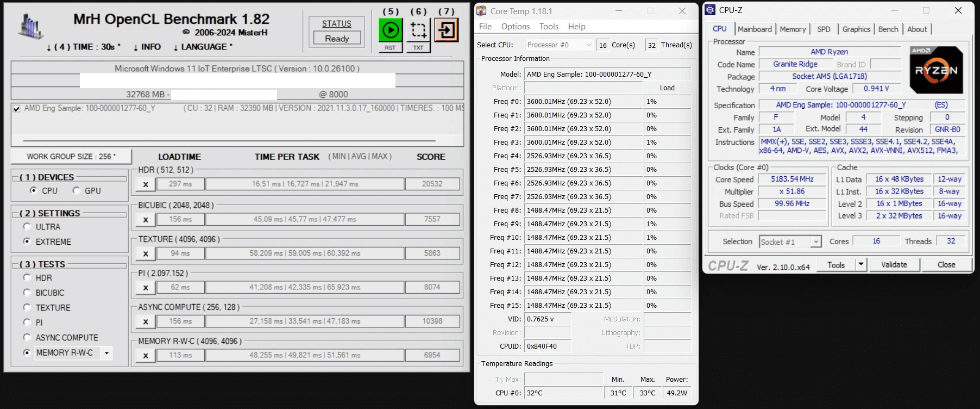Click the screenshot capture icon in MrH benchmark
The width and height of the screenshot is (980, 409).
coord(418,30)
